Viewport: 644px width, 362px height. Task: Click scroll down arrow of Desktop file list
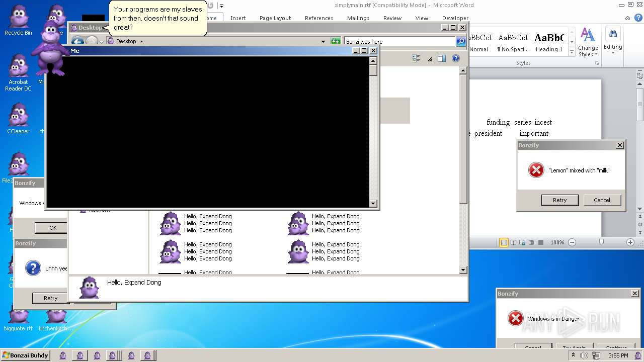463,270
